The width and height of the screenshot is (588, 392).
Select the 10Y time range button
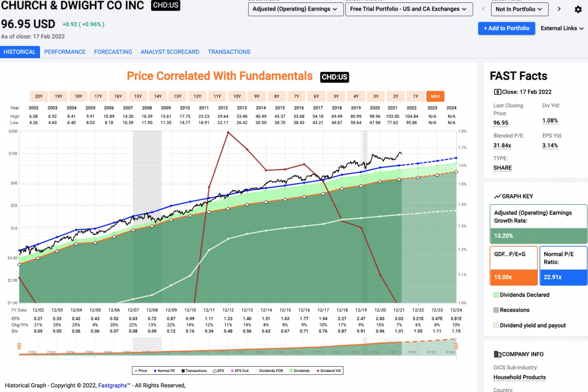click(237, 97)
